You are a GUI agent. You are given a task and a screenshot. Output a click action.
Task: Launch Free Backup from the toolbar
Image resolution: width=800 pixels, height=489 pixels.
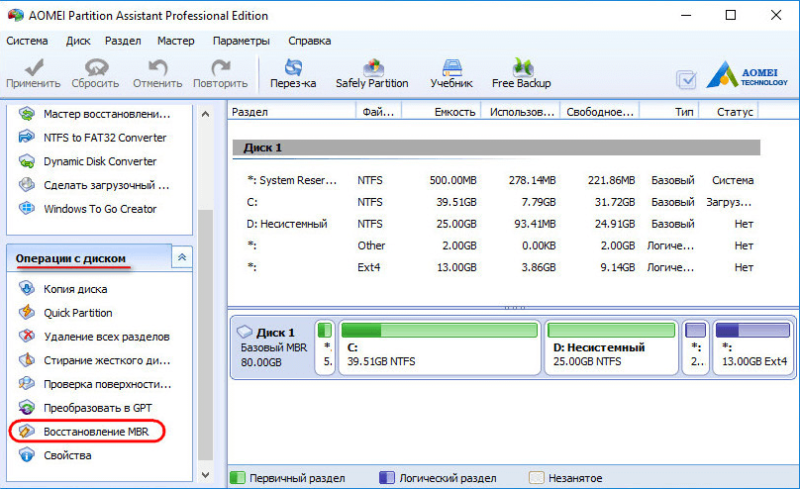point(521,74)
